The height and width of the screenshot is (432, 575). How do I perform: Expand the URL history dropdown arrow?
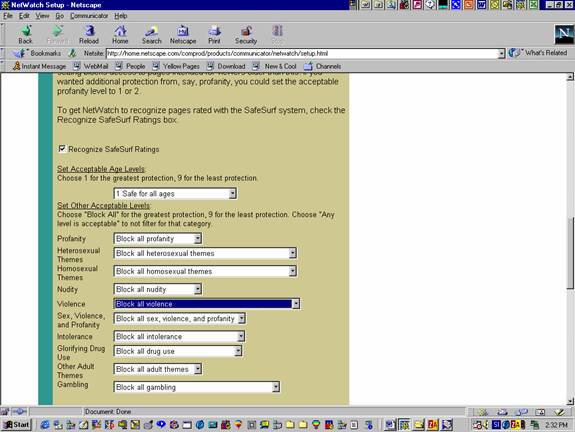tap(501, 54)
